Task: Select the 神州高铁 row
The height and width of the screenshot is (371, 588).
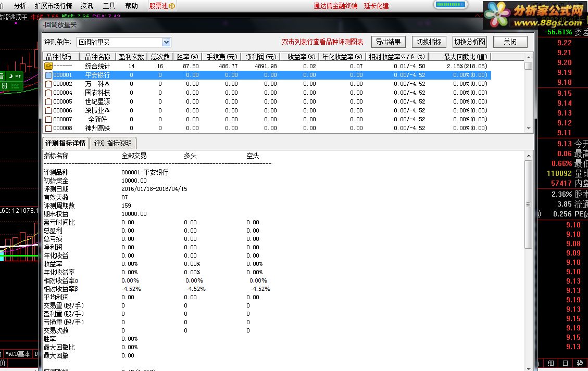Action: [267, 128]
